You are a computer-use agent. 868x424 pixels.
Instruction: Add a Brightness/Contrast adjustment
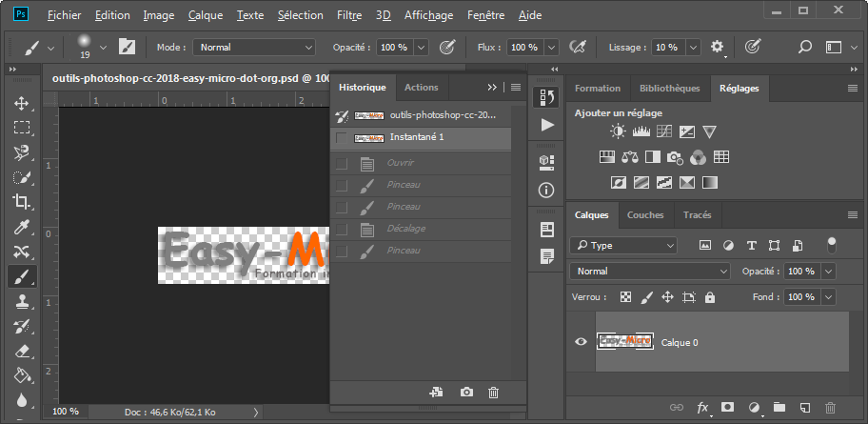point(618,131)
